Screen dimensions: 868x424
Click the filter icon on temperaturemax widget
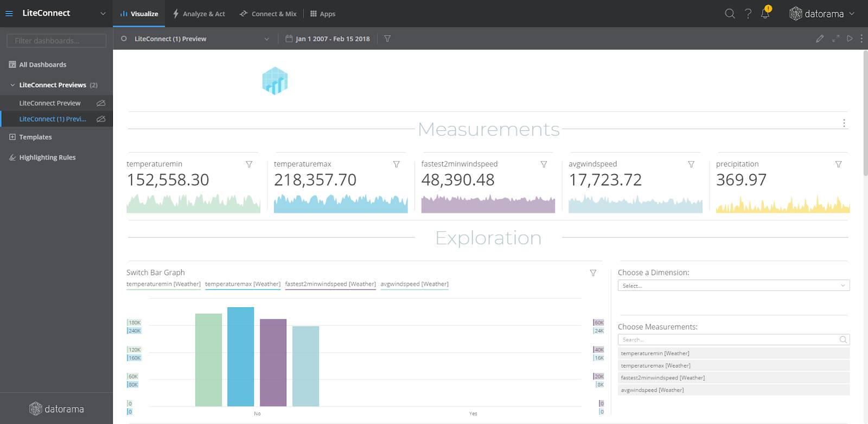click(397, 164)
